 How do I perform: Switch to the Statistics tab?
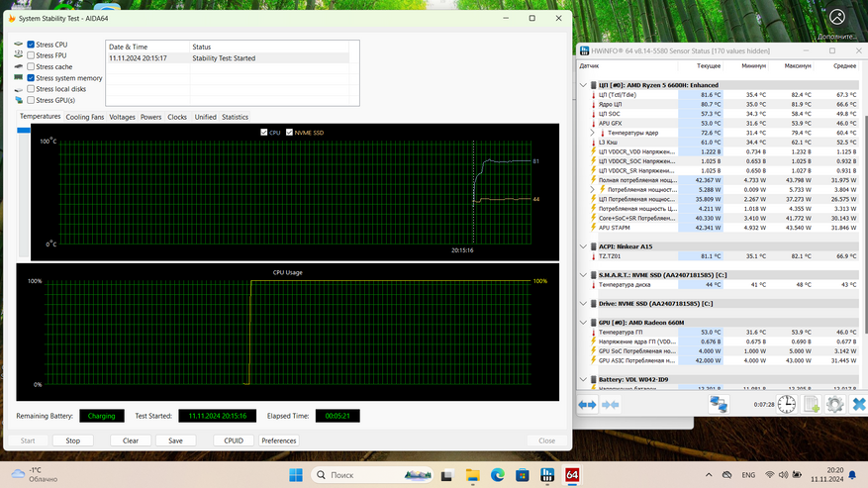pyautogui.click(x=235, y=117)
